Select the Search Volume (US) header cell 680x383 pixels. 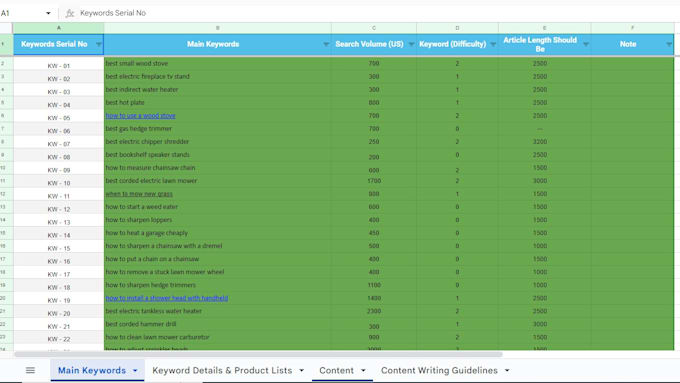(374, 44)
